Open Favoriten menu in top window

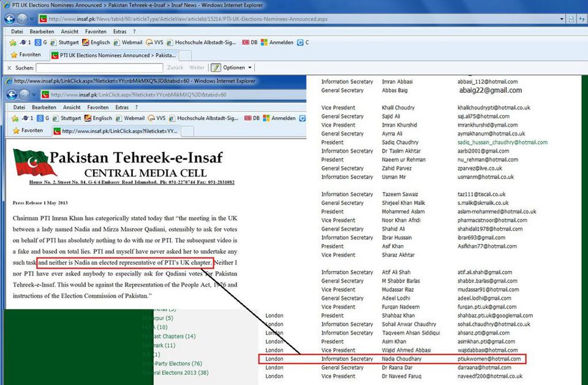(x=96, y=31)
